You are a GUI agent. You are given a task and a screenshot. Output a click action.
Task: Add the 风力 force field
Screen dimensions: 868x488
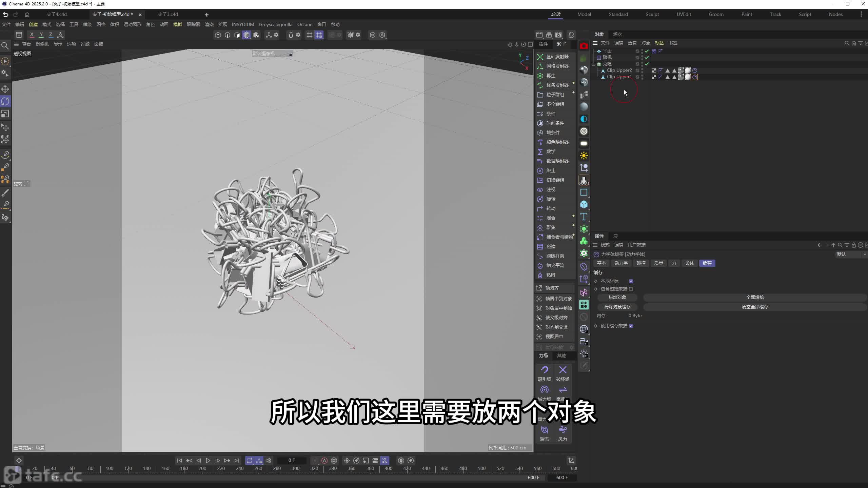pyautogui.click(x=563, y=433)
